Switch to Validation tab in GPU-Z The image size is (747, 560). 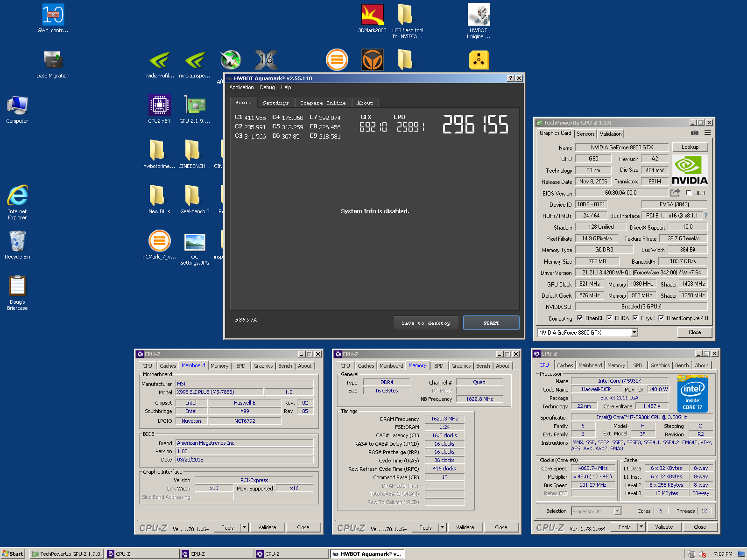pos(611,134)
